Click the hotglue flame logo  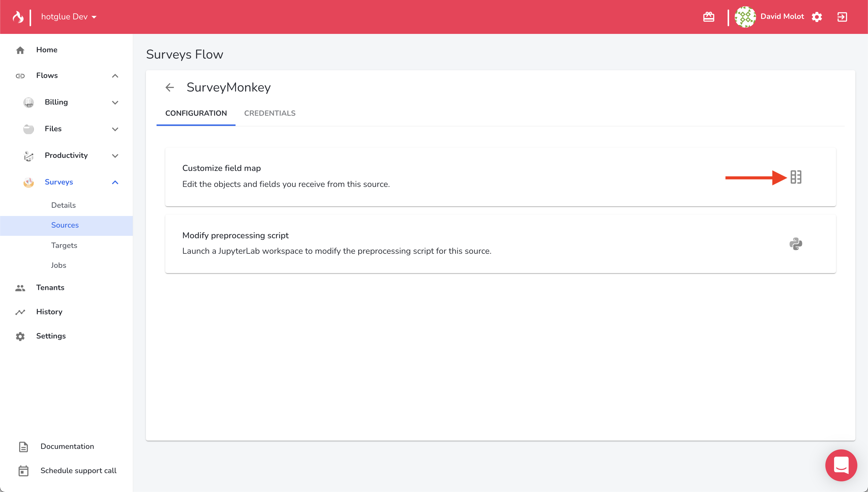point(18,16)
